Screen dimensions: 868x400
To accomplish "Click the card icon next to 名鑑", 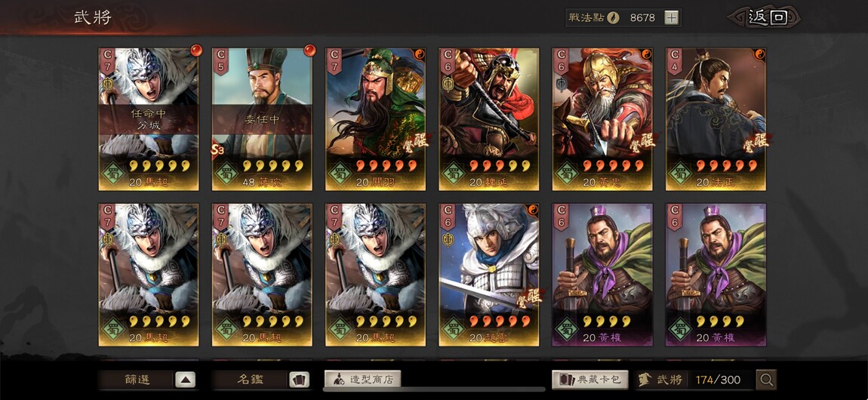I will (300, 380).
